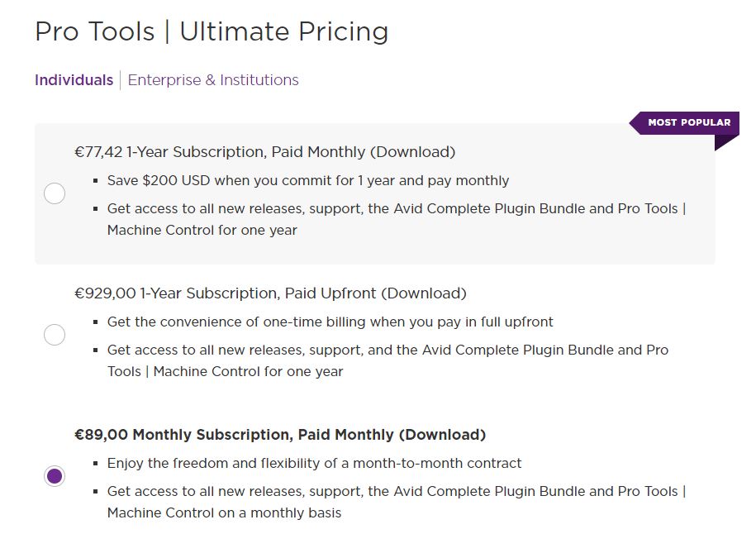Click the selected €89,00 Monthly Subscription radio button

pos(55,476)
